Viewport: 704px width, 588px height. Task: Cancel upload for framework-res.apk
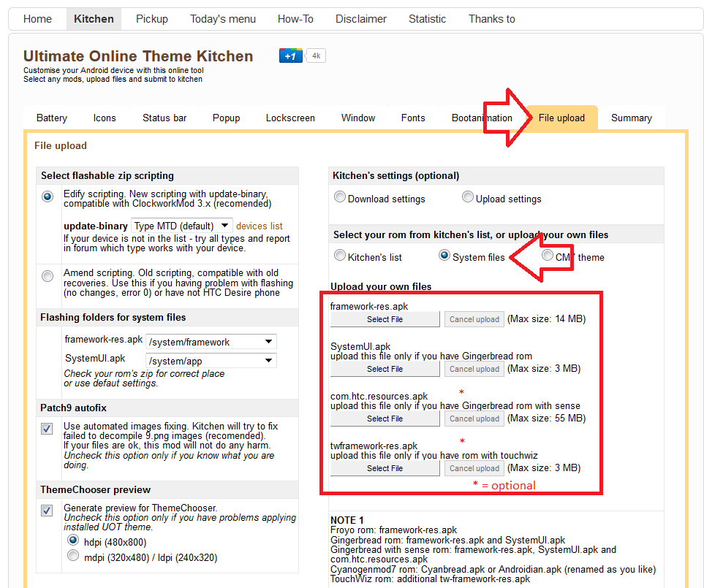click(474, 319)
